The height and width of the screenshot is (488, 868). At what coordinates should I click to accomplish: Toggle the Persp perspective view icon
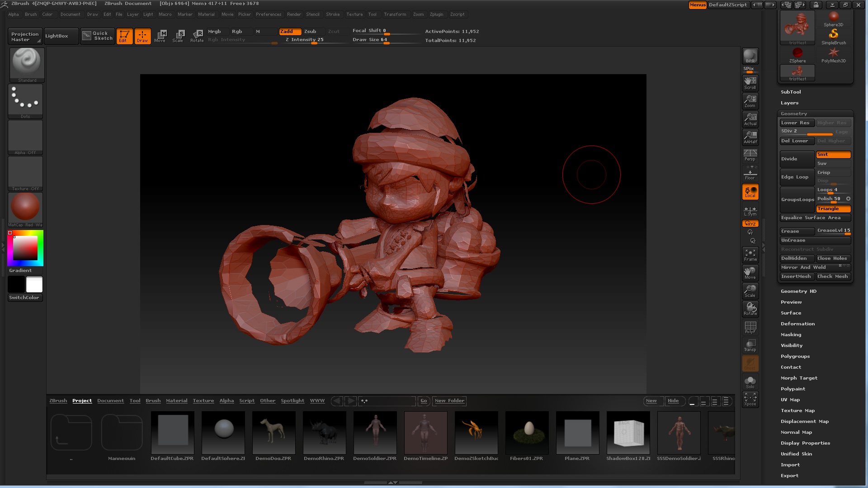point(750,155)
